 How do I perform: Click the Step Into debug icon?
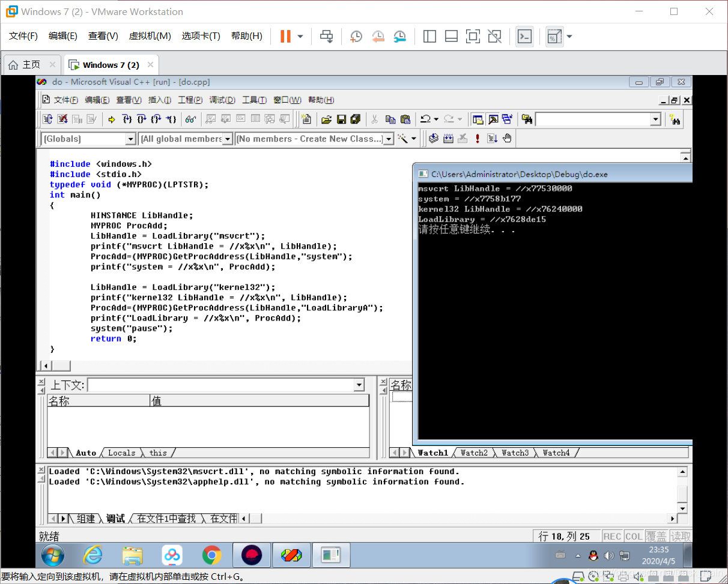[x=127, y=119]
